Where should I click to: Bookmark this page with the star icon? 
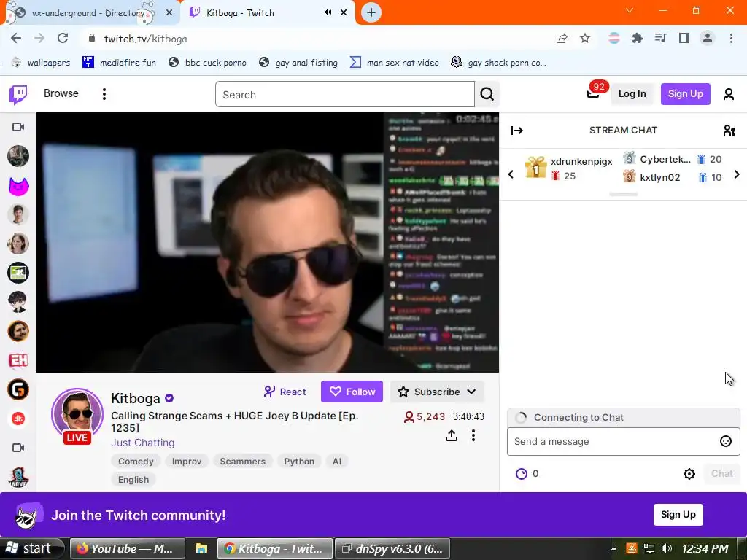tap(585, 39)
